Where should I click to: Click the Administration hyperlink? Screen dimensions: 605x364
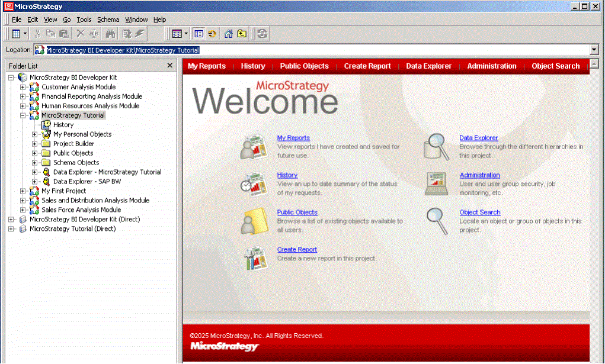click(x=479, y=175)
